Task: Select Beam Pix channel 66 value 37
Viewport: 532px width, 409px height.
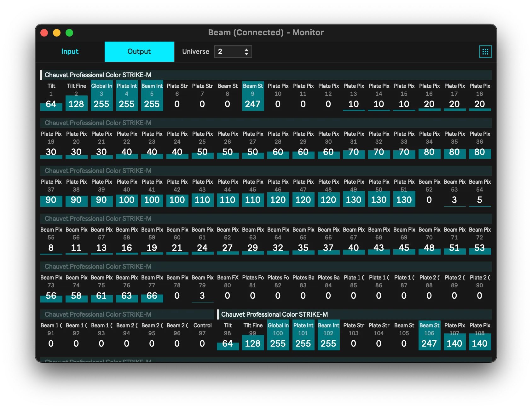Action: [x=328, y=240]
